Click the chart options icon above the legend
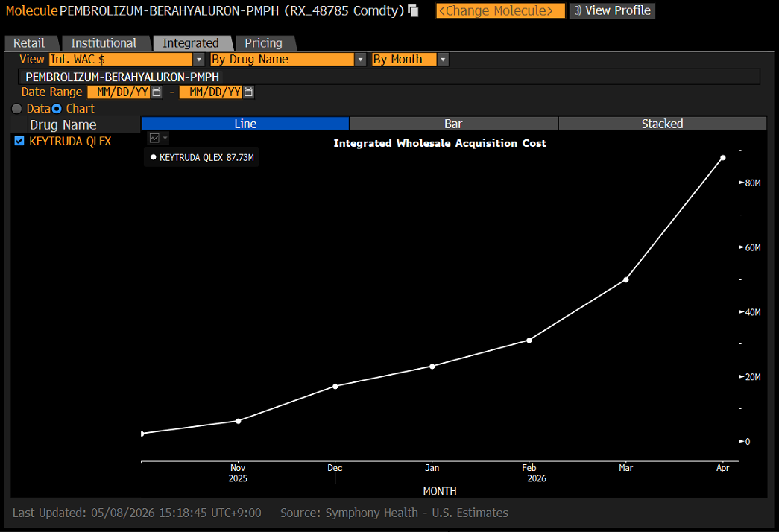 pyautogui.click(x=154, y=138)
